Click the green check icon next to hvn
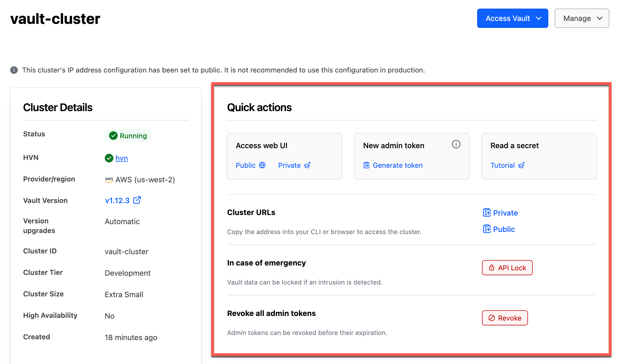 tap(109, 158)
